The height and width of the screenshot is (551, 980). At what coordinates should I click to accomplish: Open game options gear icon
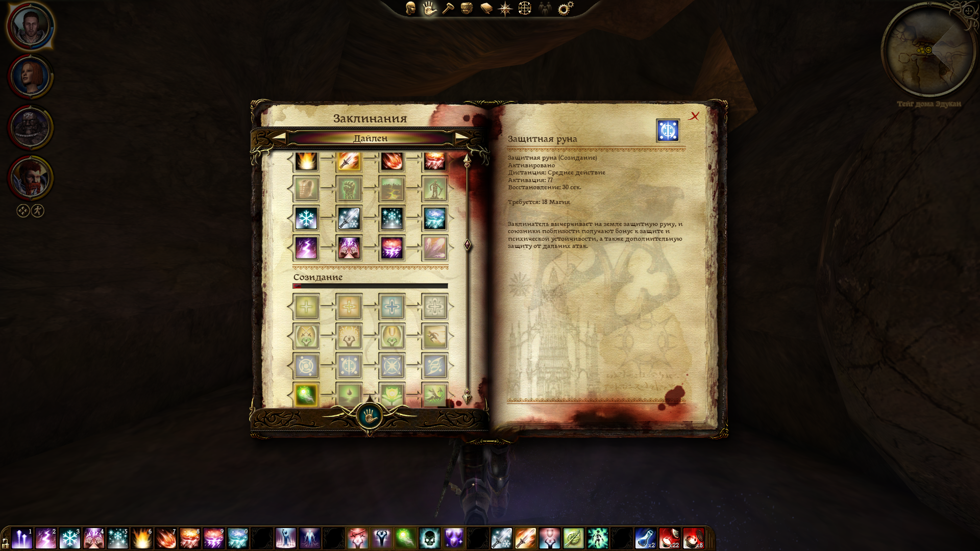(565, 8)
